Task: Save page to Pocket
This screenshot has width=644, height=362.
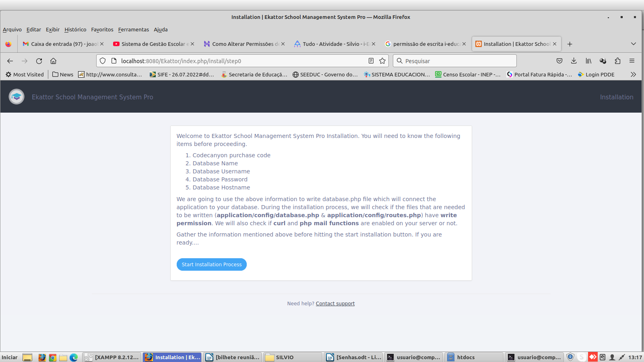Action: pyautogui.click(x=559, y=61)
